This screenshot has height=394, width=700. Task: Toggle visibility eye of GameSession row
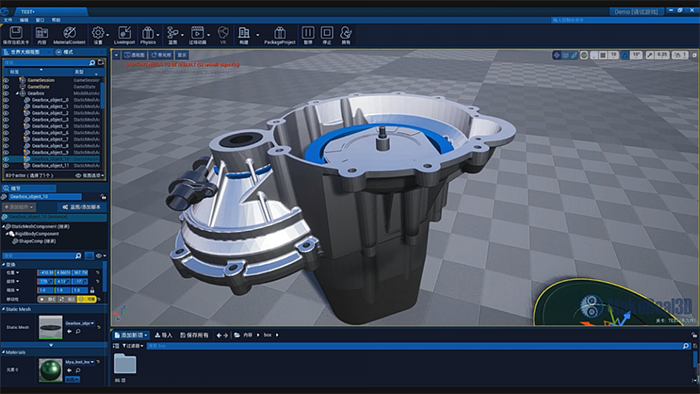pos(6,80)
